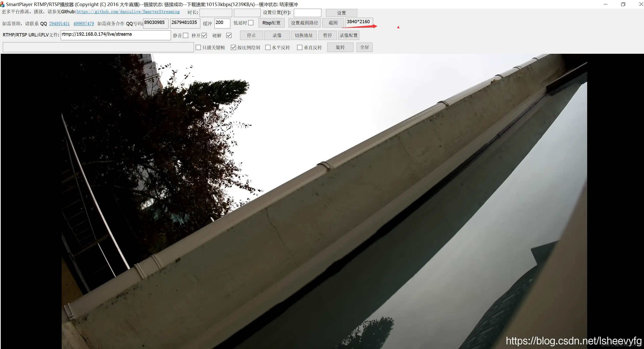Screen dimensions: 644x349
Task: Click the RTMP URL input field
Action: [x=116, y=35]
